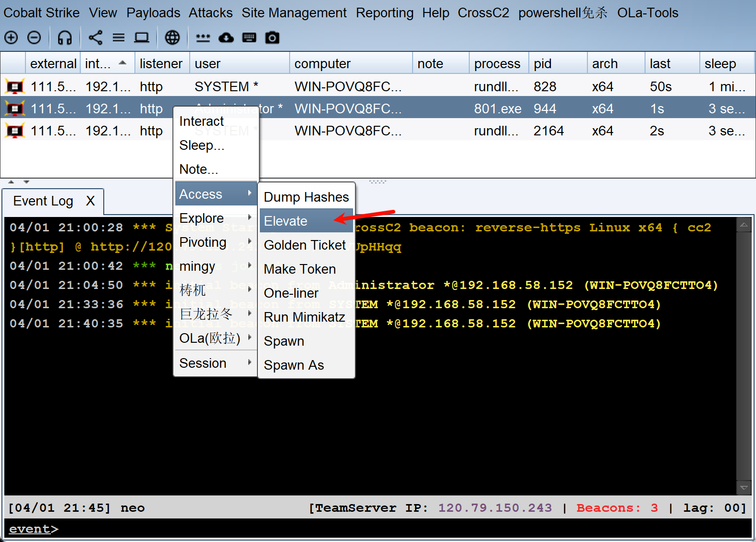Select Spawn option
756x542 pixels.
coord(306,341)
